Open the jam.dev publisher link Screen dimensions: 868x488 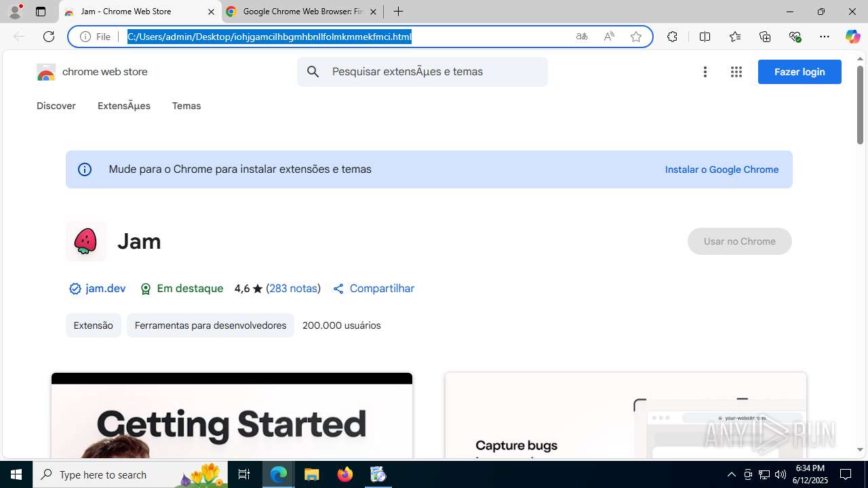pyautogui.click(x=98, y=289)
